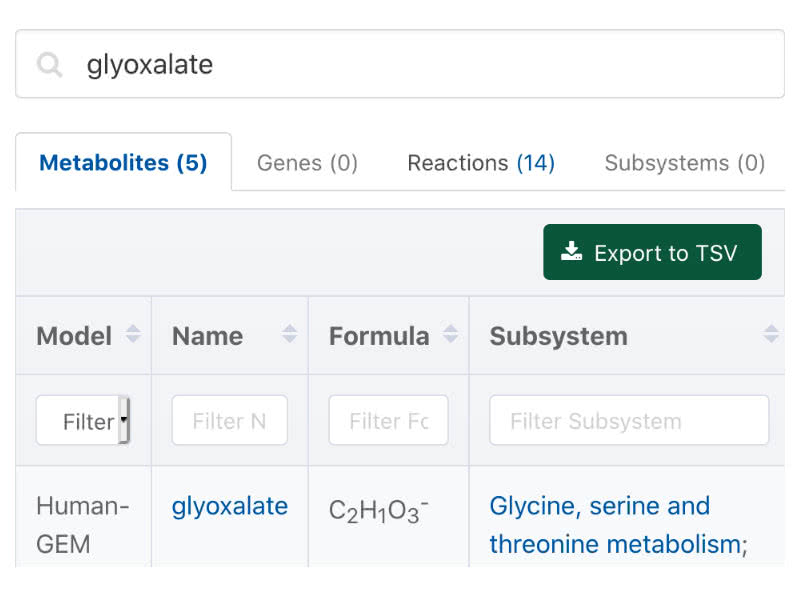Click the download icon on Export button
The height and width of the screenshot is (600, 800).
click(x=572, y=252)
